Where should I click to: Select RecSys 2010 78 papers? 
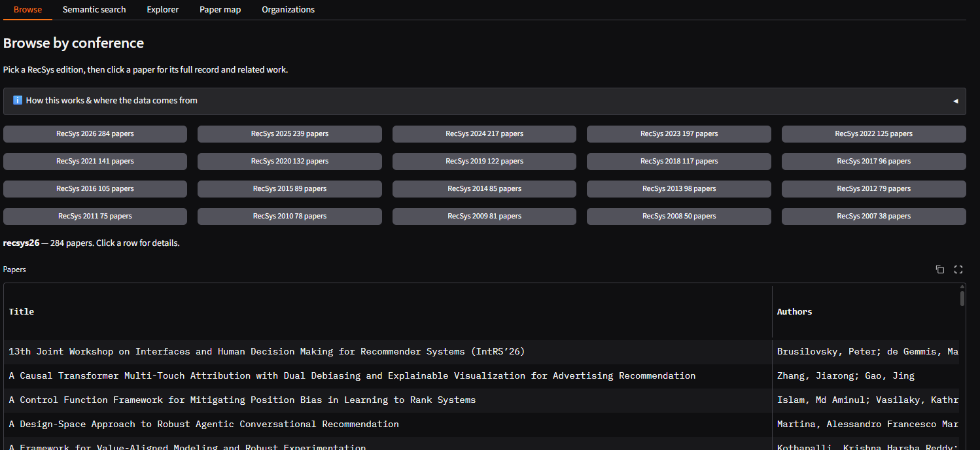290,216
